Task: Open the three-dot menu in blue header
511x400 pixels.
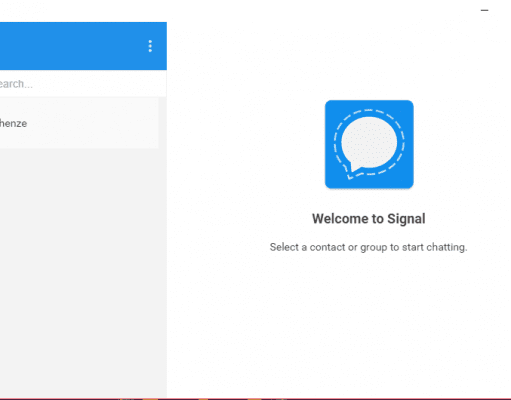Action: pos(150,46)
